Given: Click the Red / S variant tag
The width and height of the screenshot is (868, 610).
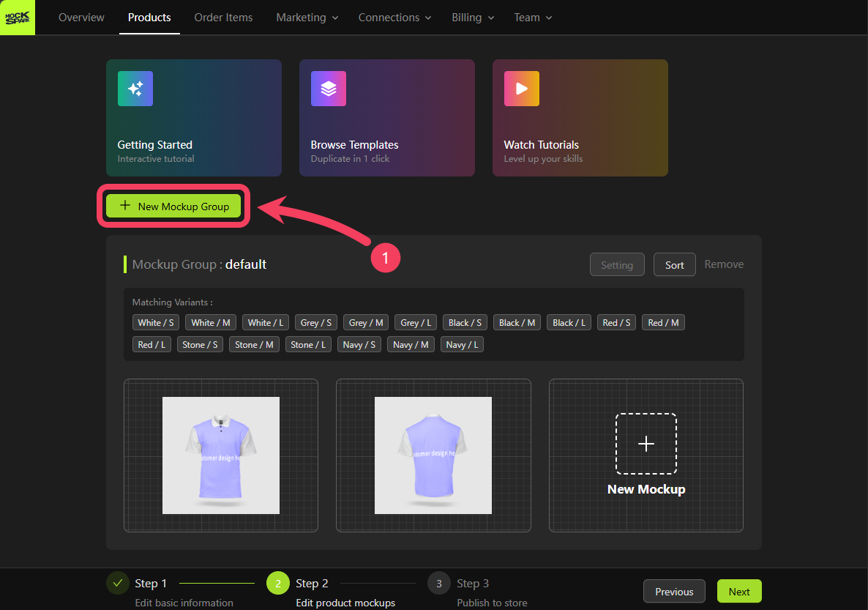Looking at the screenshot, I should pyautogui.click(x=617, y=322).
